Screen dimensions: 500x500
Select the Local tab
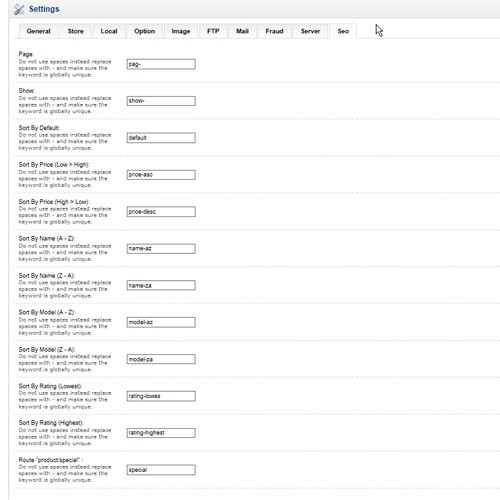coord(109,31)
